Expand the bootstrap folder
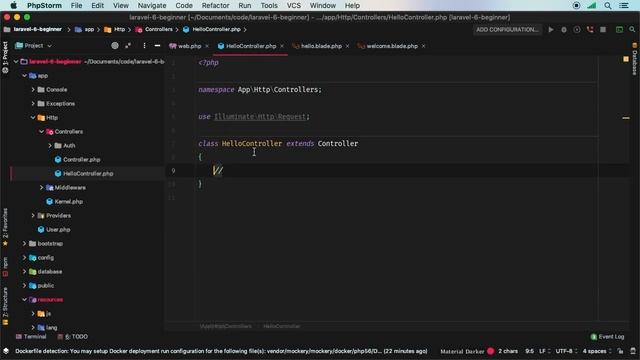Screen dimensions: 640x360 [24, 244]
